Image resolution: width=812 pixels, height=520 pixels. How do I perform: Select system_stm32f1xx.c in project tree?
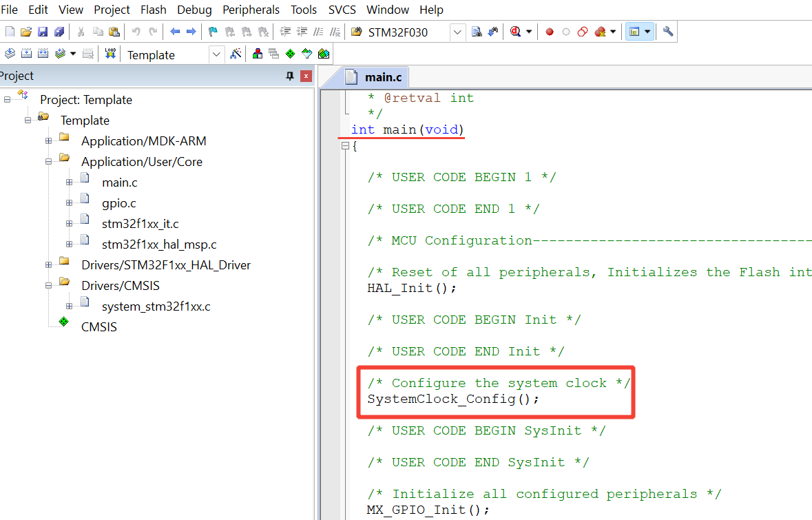pos(156,306)
